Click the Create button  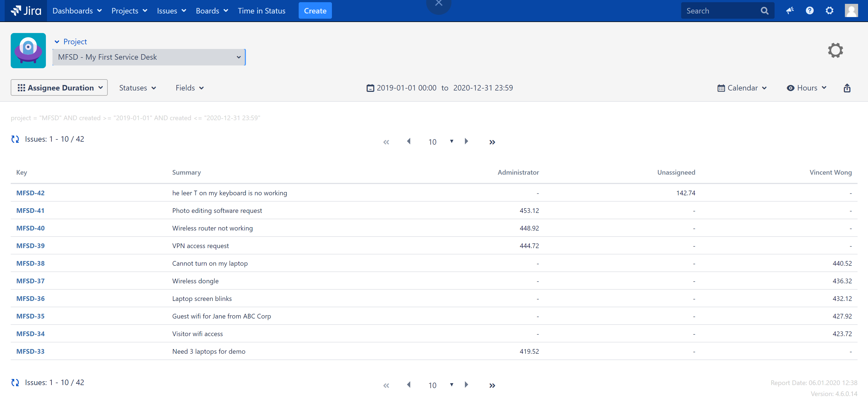[315, 11]
